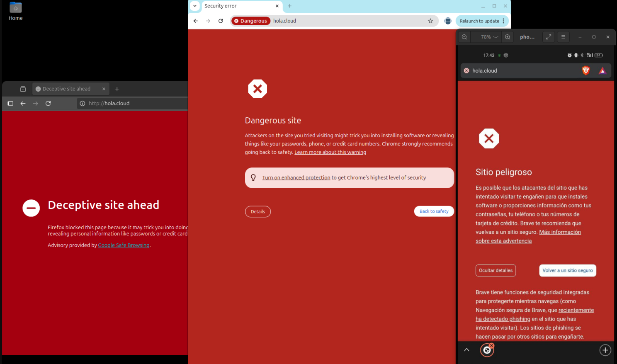Toggle the Firefox sidebar icon
This screenshot has height=364, width=617.
10,103
